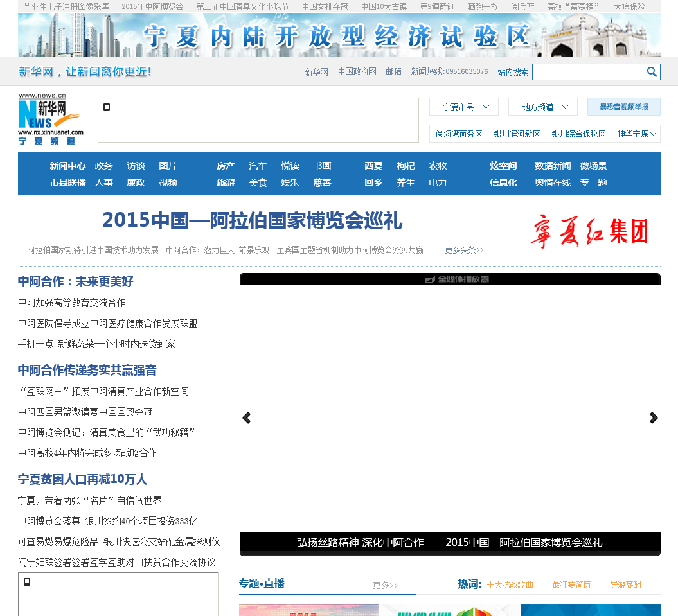Click 邮箱 link in header bar
The height and width of the screenshot is (616, 678).
(393, 72)
